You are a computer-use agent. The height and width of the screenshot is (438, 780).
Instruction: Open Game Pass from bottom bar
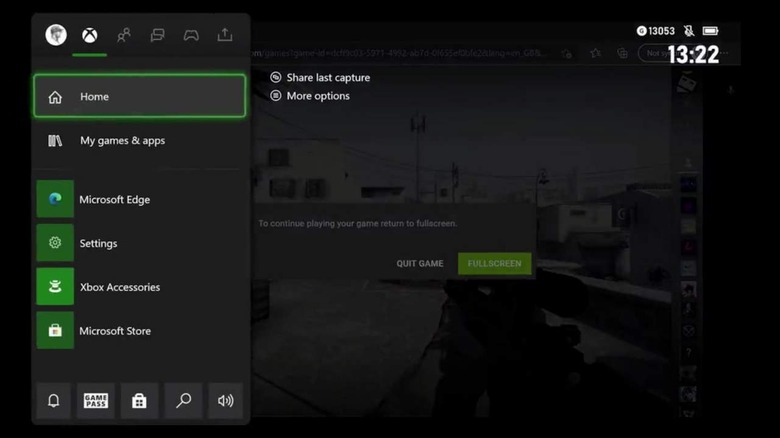[x=96, y=401]
